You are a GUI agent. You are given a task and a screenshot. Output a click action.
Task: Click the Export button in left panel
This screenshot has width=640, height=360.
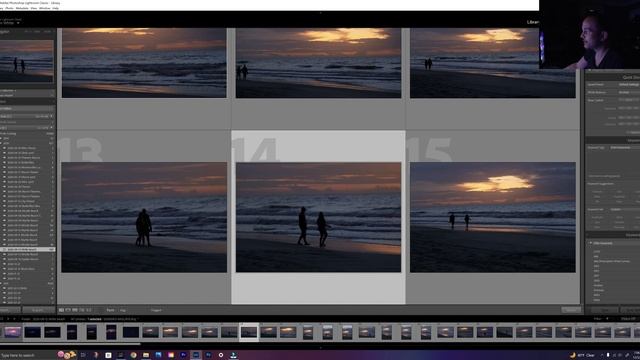(38, 310)
